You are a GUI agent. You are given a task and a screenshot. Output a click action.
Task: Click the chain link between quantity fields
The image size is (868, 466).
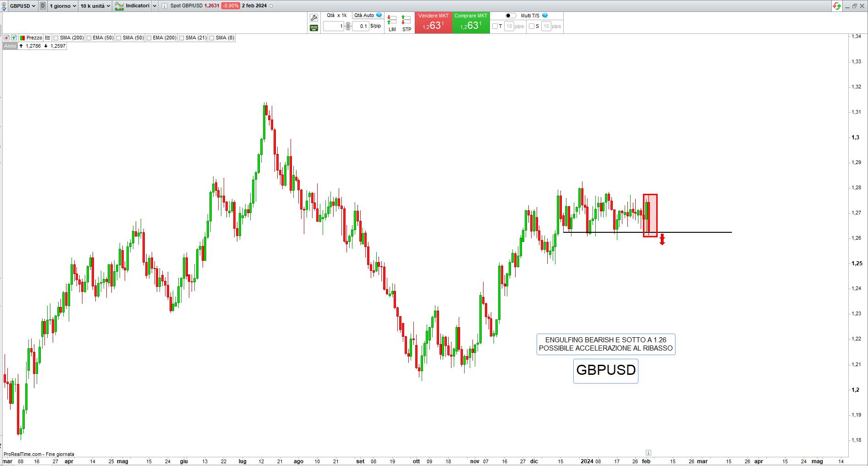348,26
